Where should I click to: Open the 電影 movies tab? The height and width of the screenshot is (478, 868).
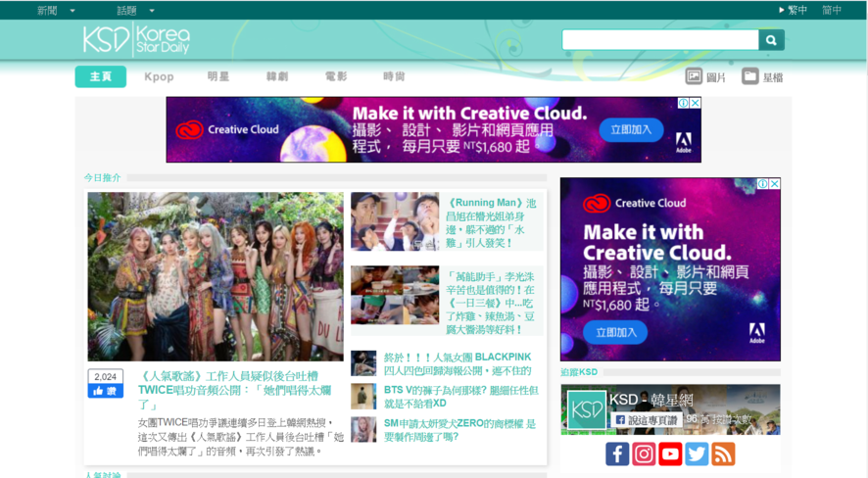coord(335,76)
